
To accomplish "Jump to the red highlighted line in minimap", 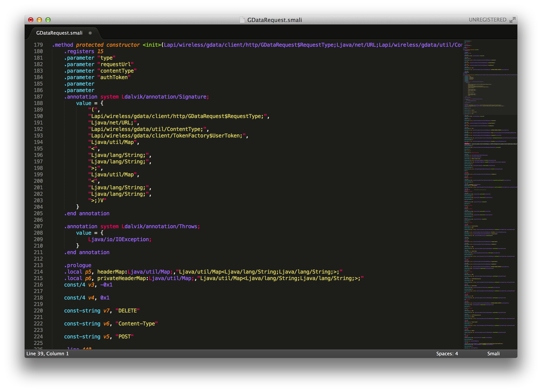I will pyautogui.click(x=467, y=144).
